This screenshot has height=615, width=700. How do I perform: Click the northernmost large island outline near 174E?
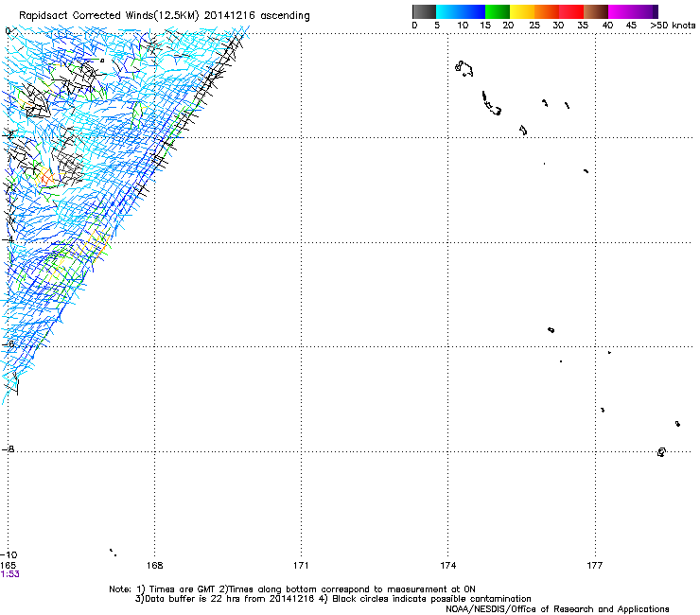click(x=464, y=69)
